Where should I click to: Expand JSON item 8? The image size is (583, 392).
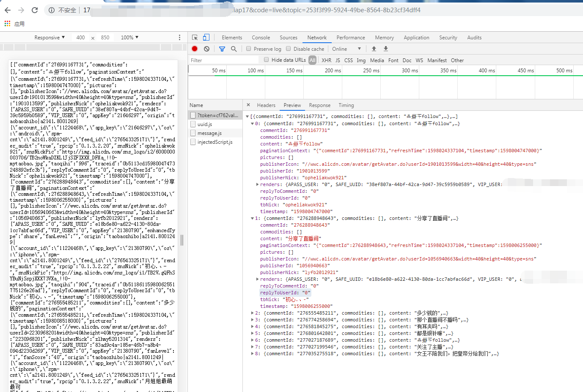click(253, 354)
